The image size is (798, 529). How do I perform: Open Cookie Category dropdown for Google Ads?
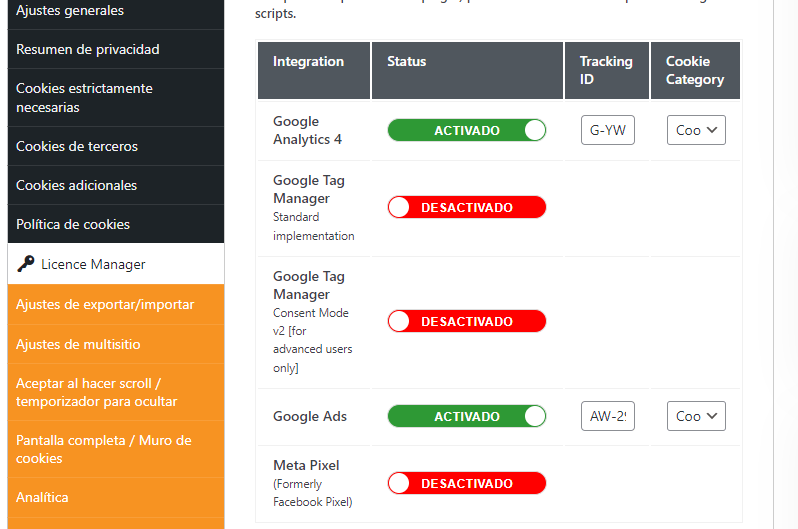pos(696,416)
